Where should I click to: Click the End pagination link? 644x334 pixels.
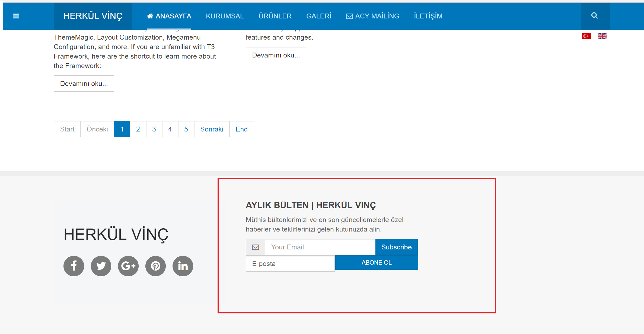(241, 129)
